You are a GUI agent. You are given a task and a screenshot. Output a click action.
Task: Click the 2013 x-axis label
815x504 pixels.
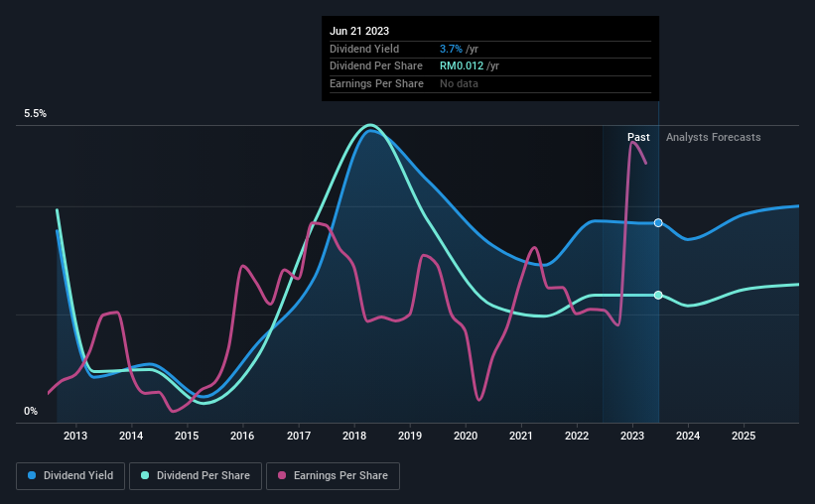tap(75, 436)
